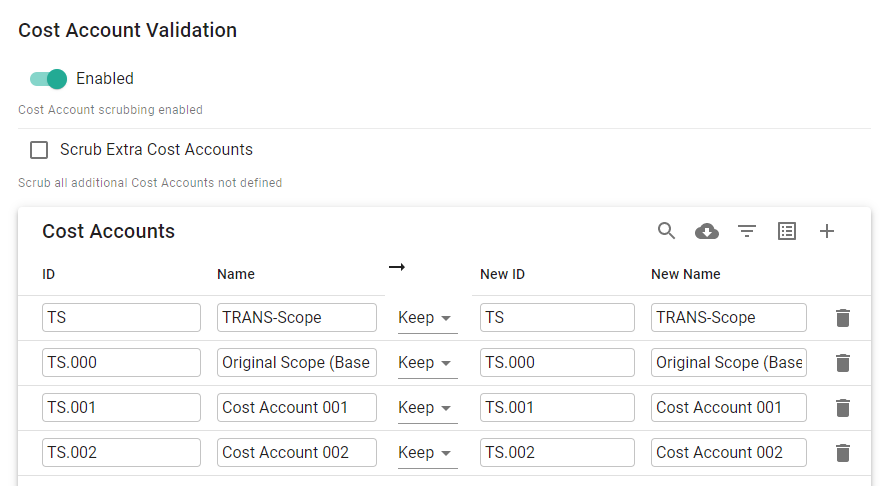The height and width of the screenshot is (486, 880).
Task: Click New ID field with TS
Action: 557,318
